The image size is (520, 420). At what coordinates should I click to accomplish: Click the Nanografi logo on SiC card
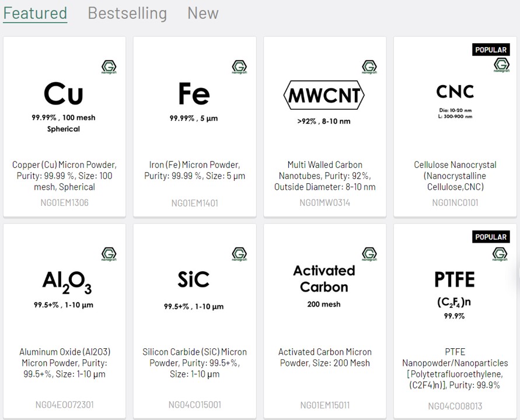(239, 254)
